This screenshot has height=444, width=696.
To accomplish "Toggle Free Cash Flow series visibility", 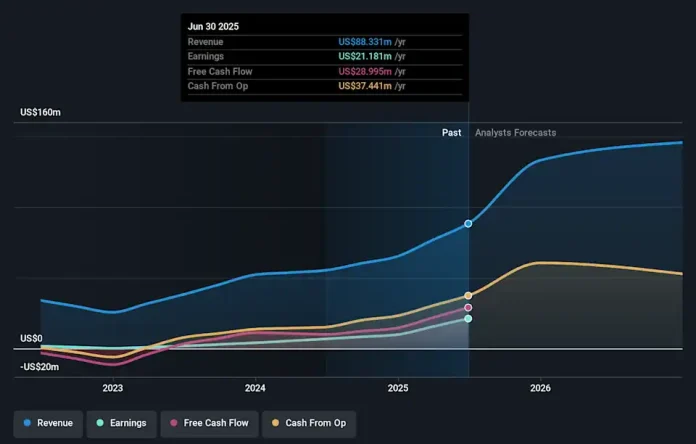I will click(x=210, y=423).
